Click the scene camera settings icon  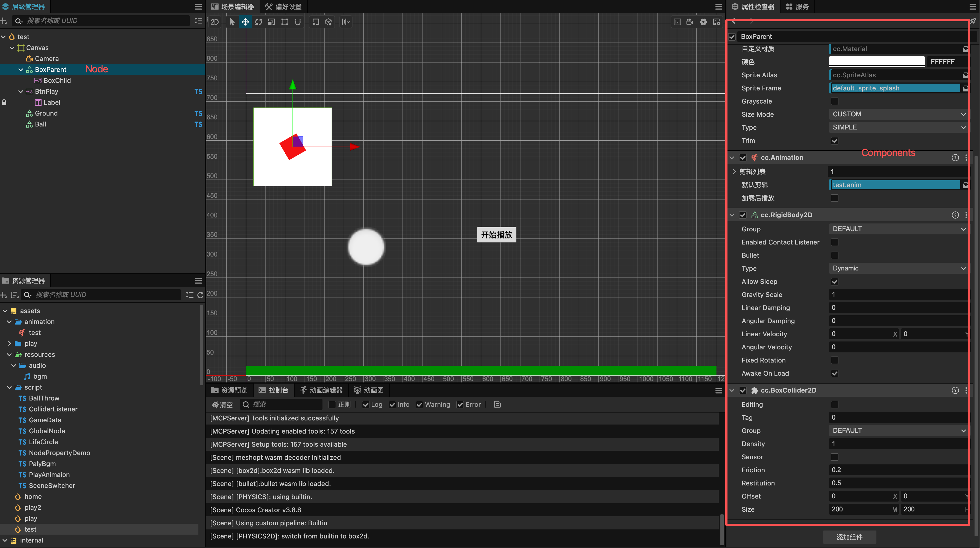[690, 22]
